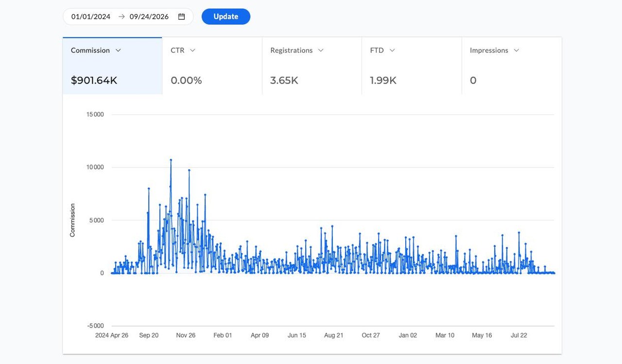Expand the Impressions metric dropdown chevron
The image size is (622, 364).
(x=517, y=50)
